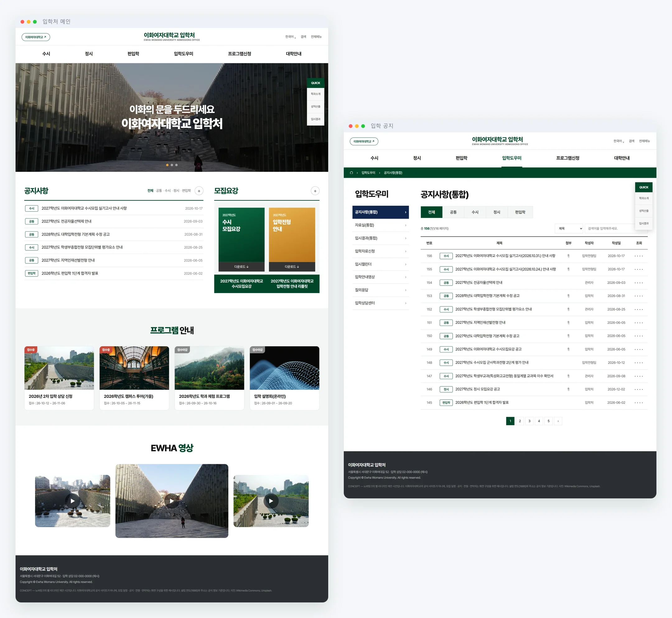This screenshot has height=618, width=672.
Task: Select the first hero carousel dot
Action: point(167,165)
